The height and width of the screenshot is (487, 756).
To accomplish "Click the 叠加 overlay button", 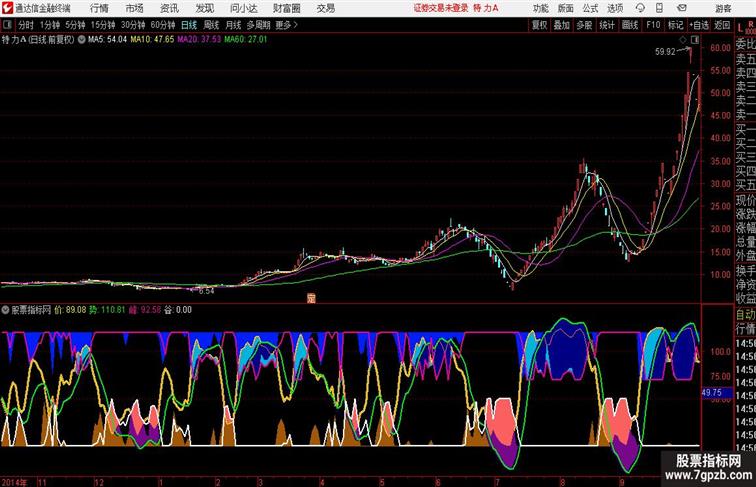I will 562,25.
